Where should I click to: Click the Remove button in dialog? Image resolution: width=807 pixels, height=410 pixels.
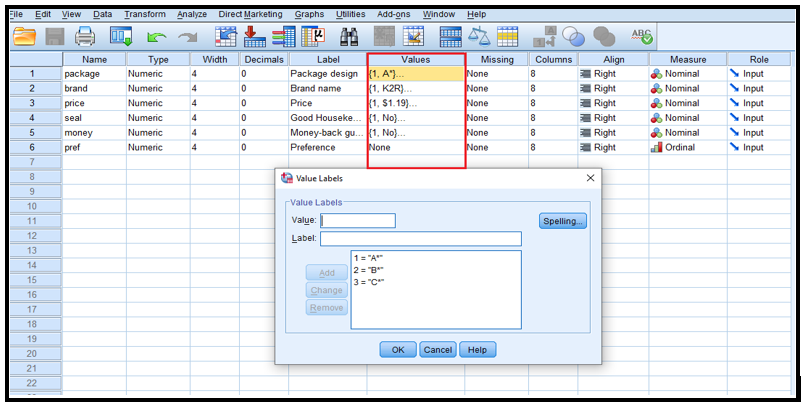(327, 308)
